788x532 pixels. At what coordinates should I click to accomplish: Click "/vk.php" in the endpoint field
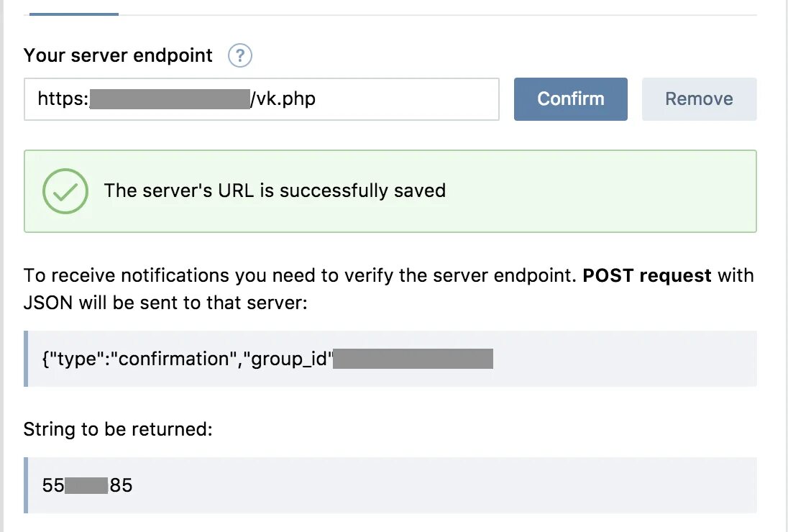pos(283,99)
